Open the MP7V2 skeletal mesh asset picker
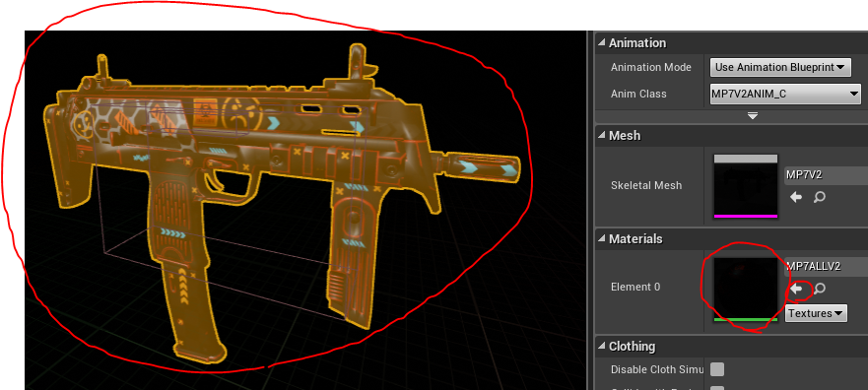This screenshot has height=390, width=868. point(826,175)
